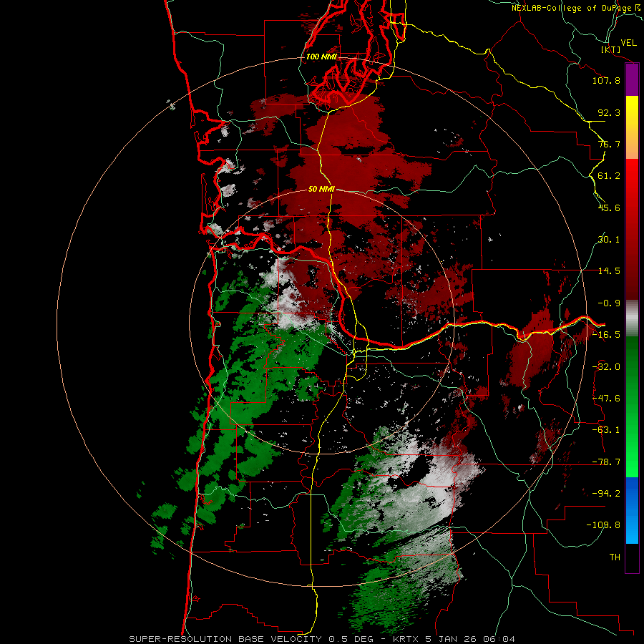Select the 45.6 legend value

[609, 208]
